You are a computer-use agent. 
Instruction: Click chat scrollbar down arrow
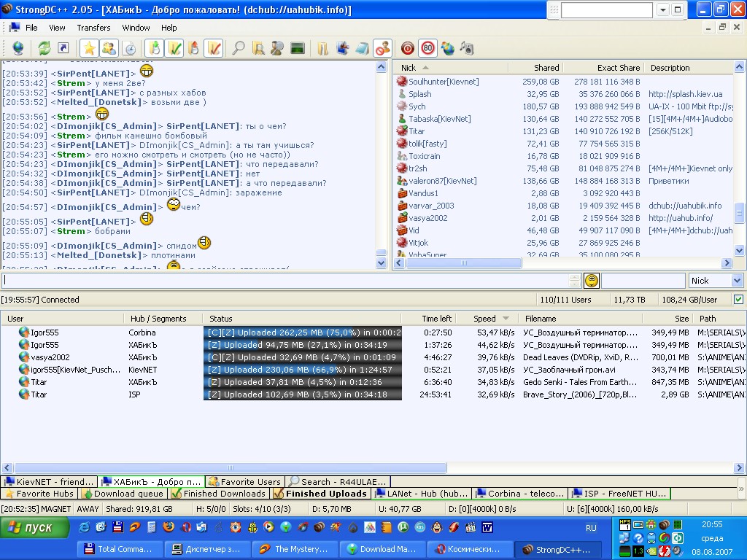point(381,262)
